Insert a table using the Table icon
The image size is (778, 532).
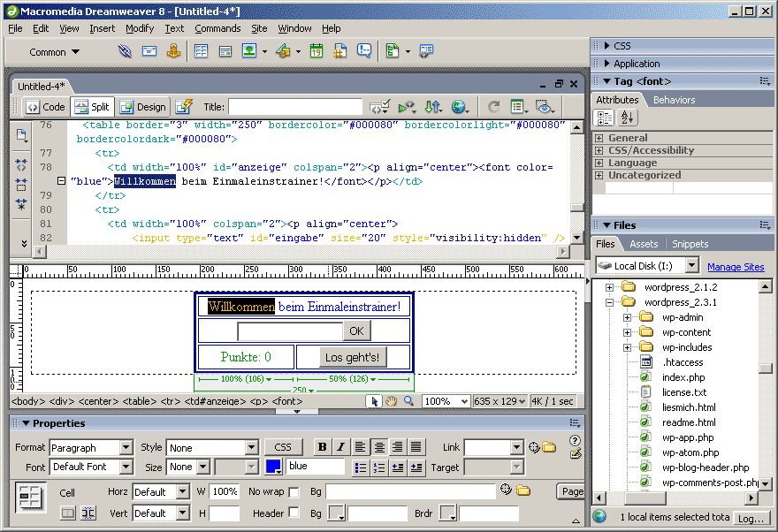click(202, 51)
